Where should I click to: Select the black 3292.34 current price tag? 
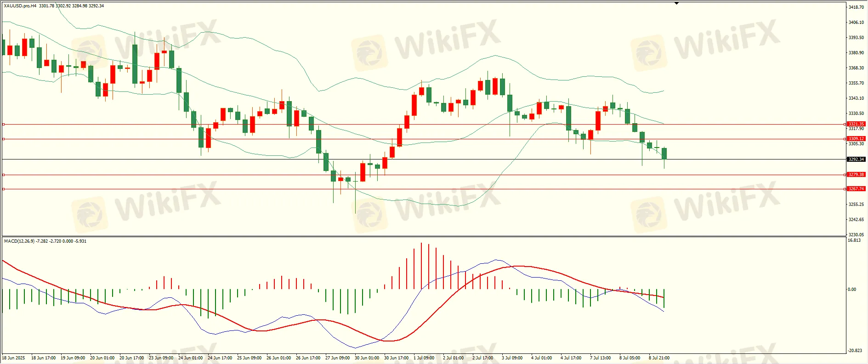point(856,159)
